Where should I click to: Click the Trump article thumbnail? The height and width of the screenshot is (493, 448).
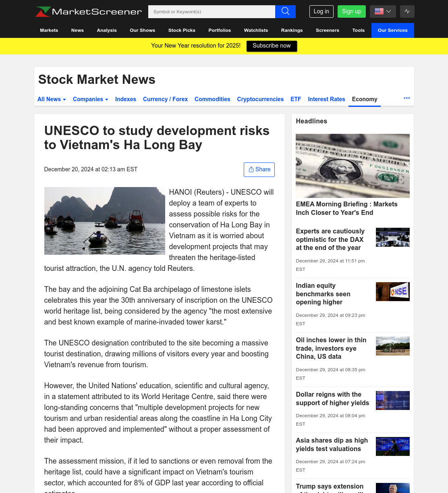393,488
